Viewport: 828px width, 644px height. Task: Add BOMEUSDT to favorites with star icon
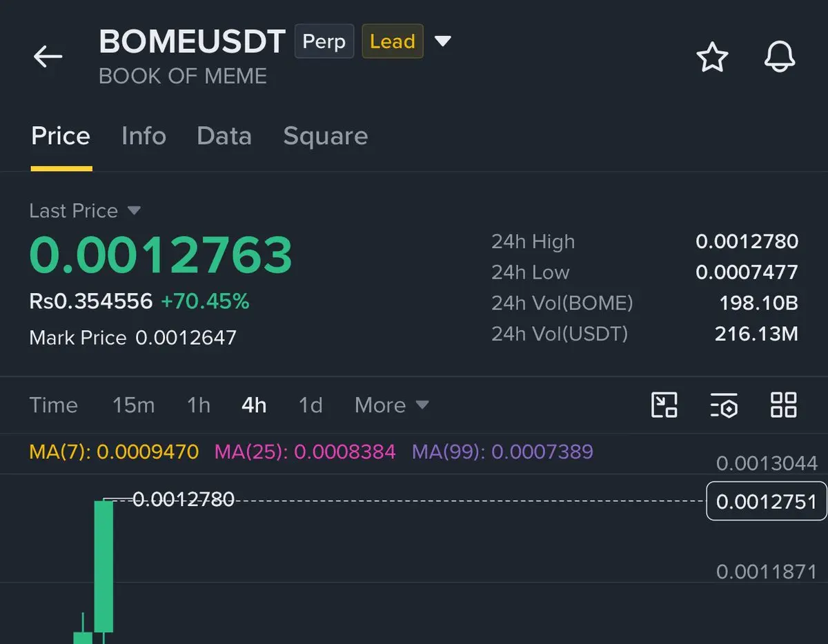point(712,57)
